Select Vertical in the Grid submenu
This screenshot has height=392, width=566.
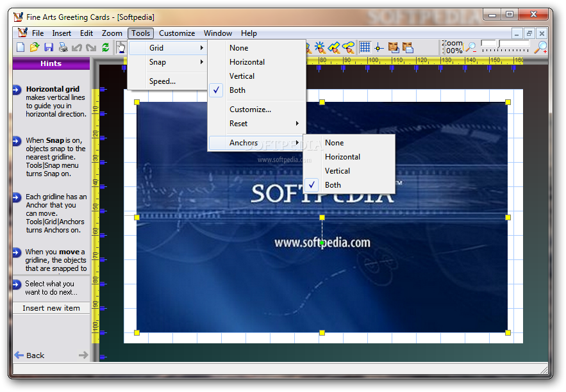click(x=256, y=76)
